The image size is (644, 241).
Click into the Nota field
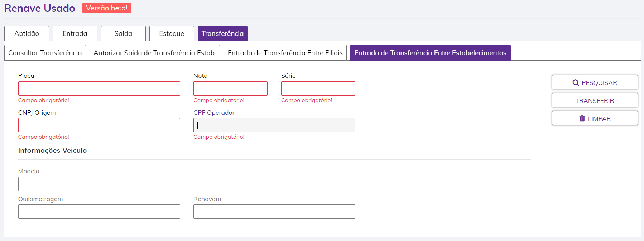pyautogui.click(x=230, y=89)
